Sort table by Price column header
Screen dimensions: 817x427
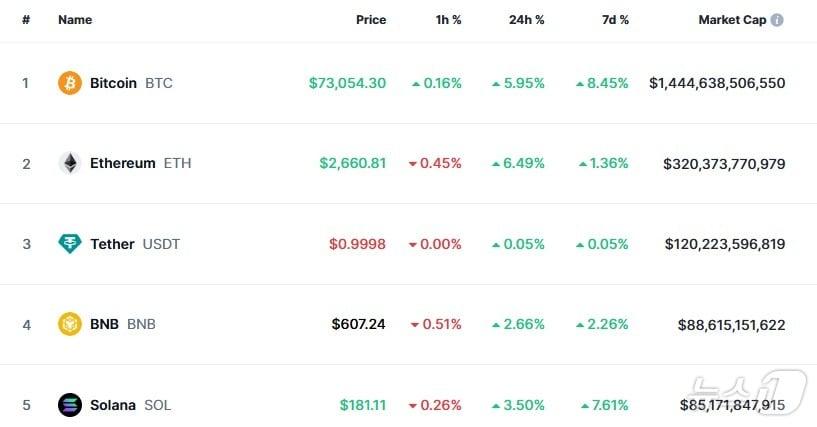click(370, 20)
